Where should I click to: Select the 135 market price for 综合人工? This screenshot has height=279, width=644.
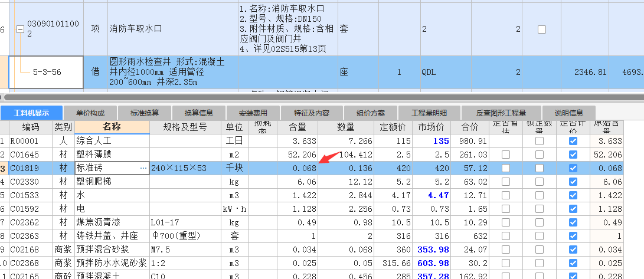[x=431, y=141]
